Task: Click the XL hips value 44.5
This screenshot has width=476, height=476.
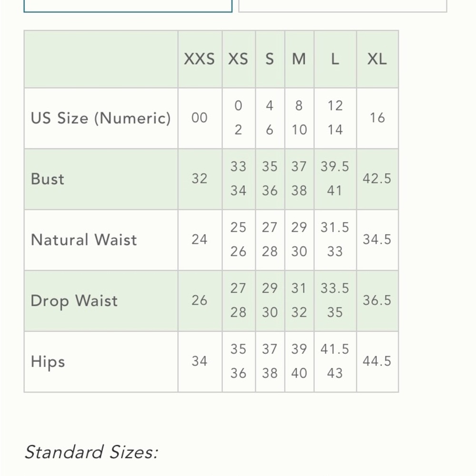Action: 377,361
